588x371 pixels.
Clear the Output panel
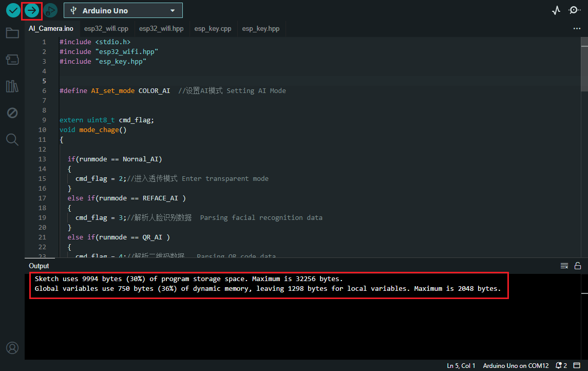click(564, 266)
